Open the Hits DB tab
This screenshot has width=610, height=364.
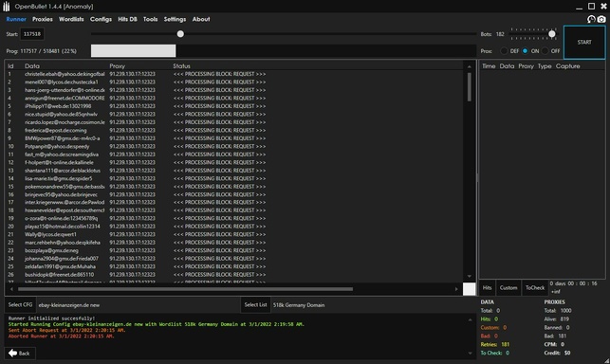[128, 19]
